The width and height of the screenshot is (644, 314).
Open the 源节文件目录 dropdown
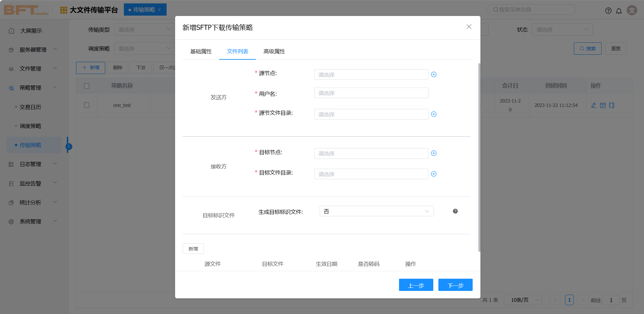coord(371,114)
